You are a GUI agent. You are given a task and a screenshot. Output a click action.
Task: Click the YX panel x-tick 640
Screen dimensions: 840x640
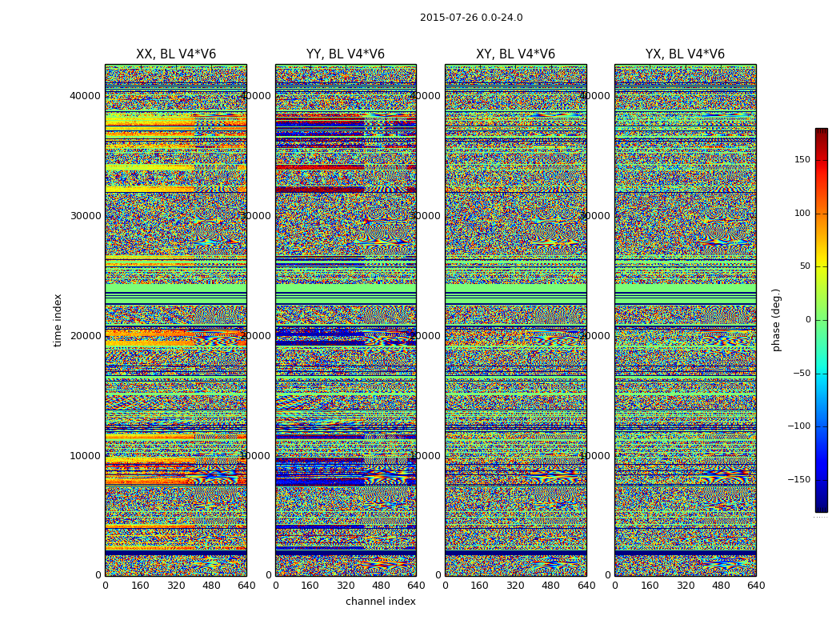point(756,586)
